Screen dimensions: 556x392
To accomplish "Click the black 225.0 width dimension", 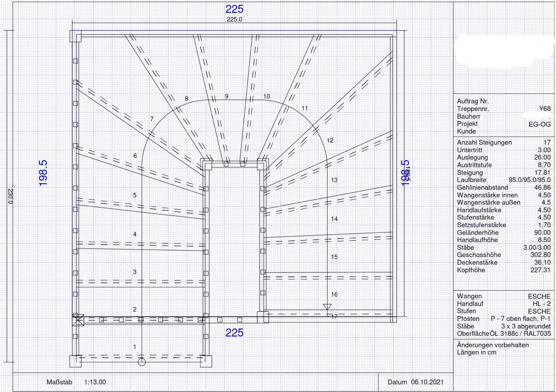I will 234,19.
